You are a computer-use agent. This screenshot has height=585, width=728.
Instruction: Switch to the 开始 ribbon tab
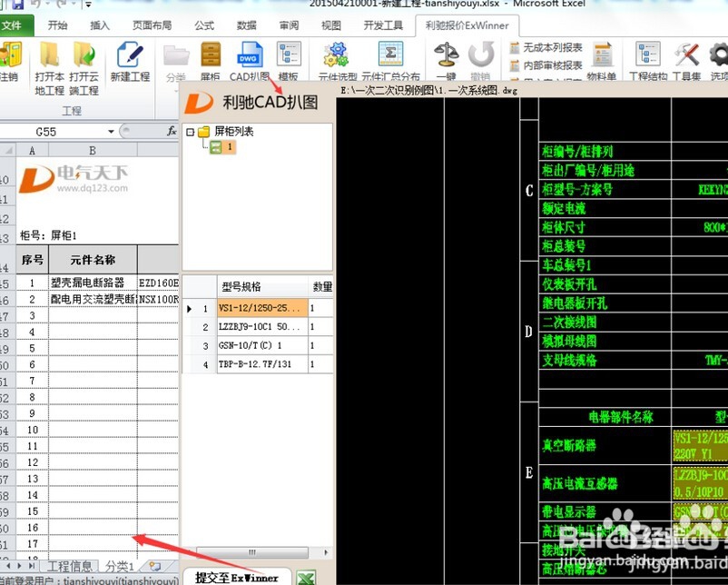pos(57,25)
